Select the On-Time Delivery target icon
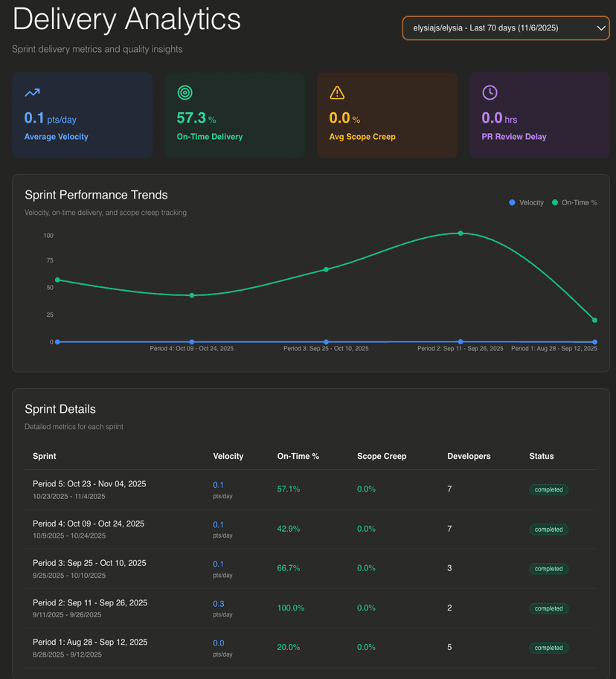 (185, 92)
